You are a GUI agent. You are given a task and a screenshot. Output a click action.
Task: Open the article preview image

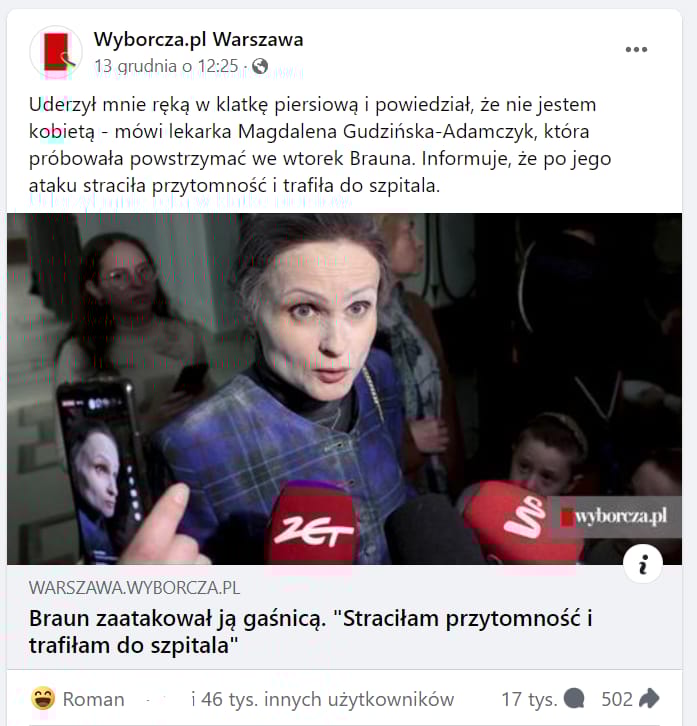[344, 388]
